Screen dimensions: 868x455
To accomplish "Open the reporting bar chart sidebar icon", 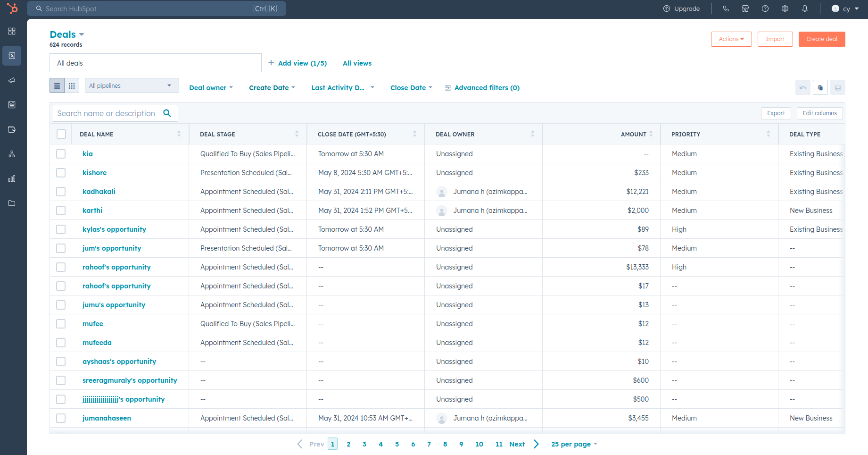I will coord(12,178).
